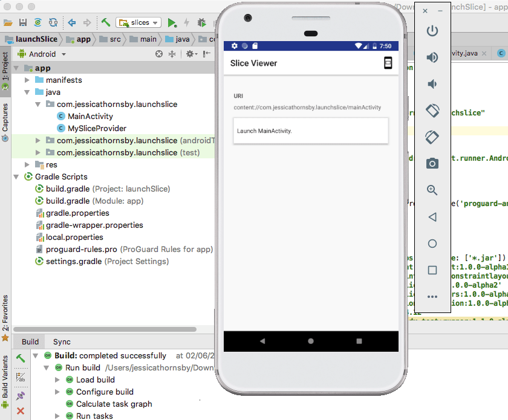This screenshot has width=508, height=420.
Task: Tap the phone's on-screen home button
Action: [311, 341]
